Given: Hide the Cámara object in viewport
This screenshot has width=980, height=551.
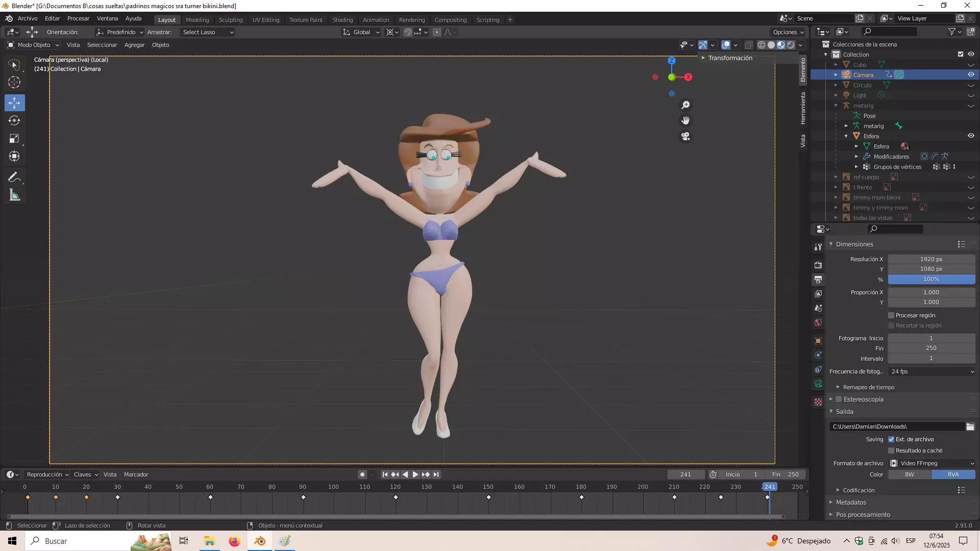Looking at the screenshot, I should pos(971,74).
